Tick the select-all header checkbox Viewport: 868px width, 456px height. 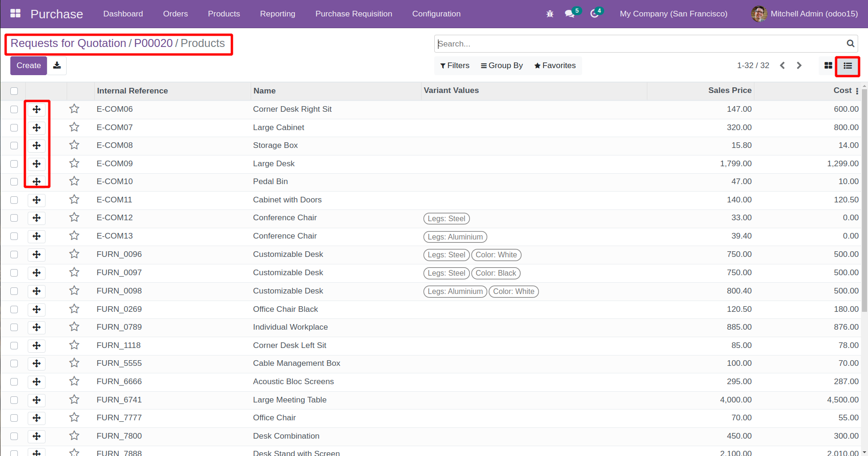point(14,91)
